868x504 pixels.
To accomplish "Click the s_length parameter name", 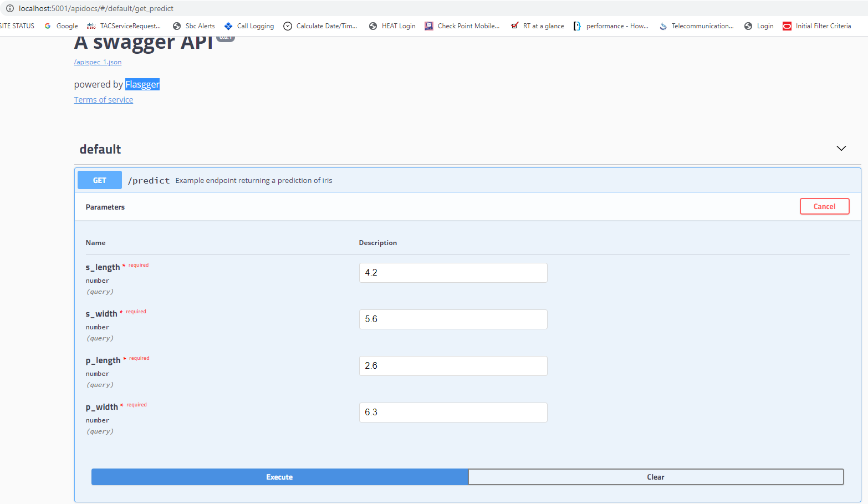I will [103, 267].
